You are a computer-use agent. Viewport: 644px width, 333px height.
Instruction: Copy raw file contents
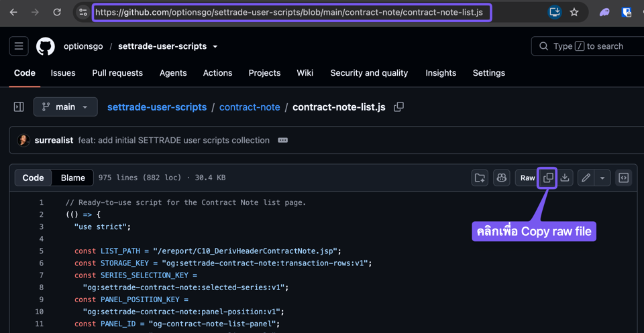548,178
